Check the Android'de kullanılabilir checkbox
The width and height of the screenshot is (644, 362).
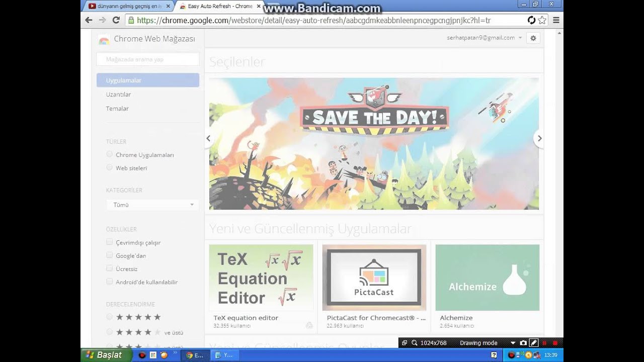[x=109, y=281]
